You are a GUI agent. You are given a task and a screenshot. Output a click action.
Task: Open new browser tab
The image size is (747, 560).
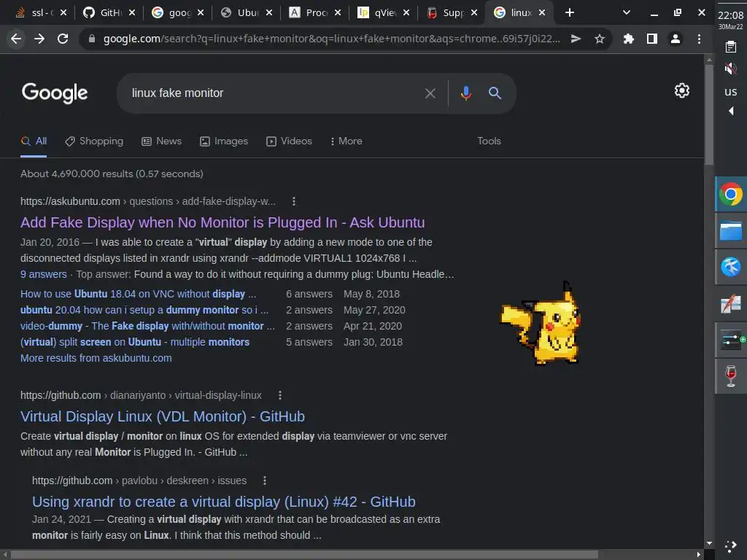tap(570, 13)
